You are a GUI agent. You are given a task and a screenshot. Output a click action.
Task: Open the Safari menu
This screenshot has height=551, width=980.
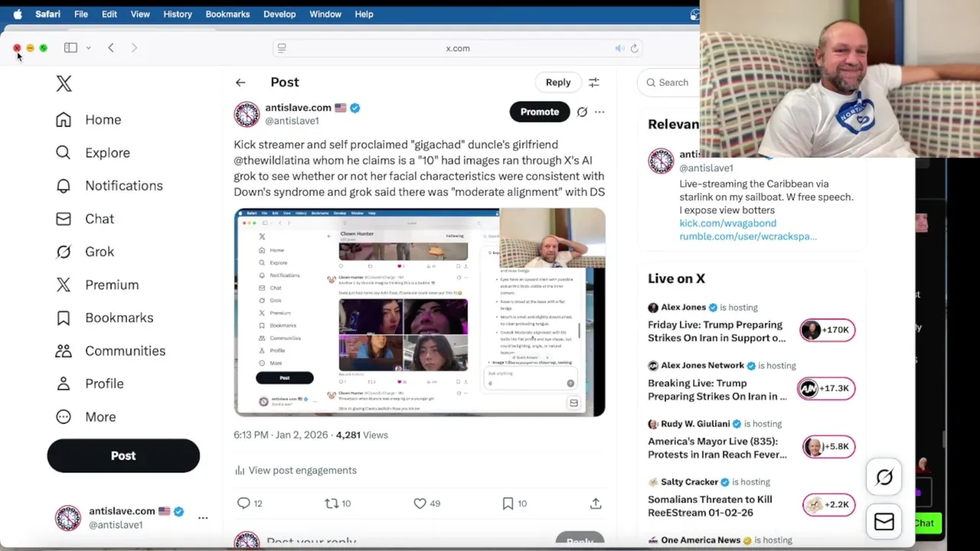click(x=47, y=14)
